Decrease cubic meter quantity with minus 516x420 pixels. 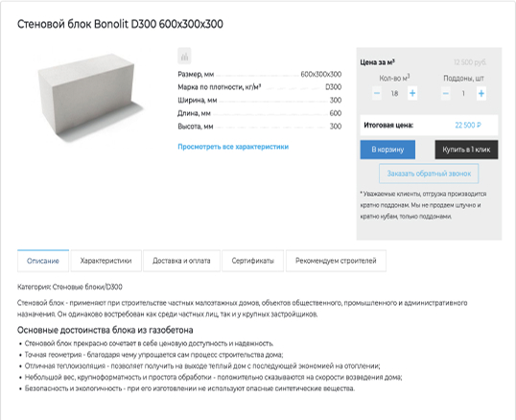pos(377,93)
